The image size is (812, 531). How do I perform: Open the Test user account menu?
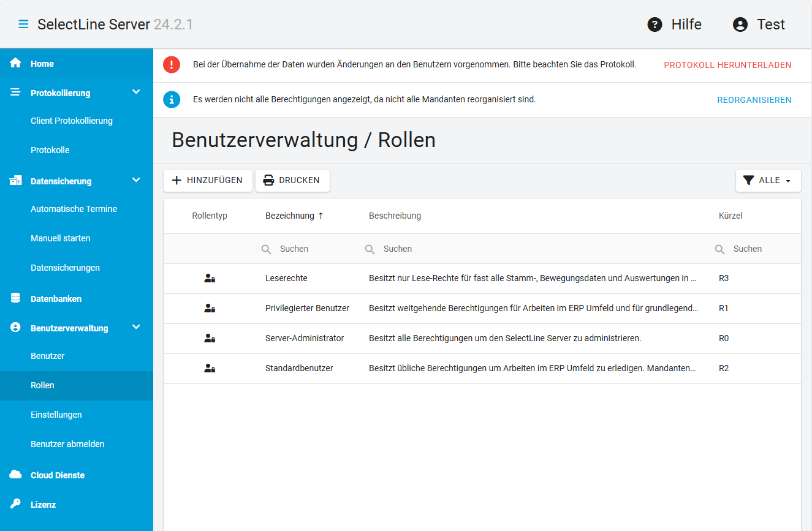coord(759,24)
